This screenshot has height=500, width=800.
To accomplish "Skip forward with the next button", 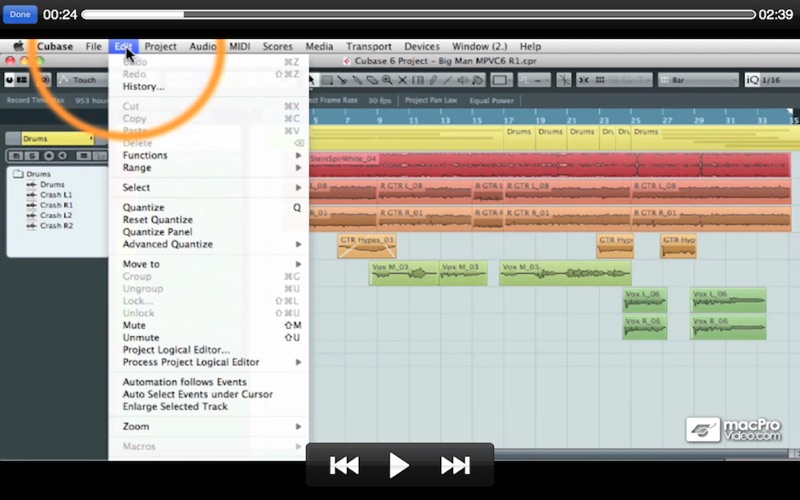I will tap(455, 465).
